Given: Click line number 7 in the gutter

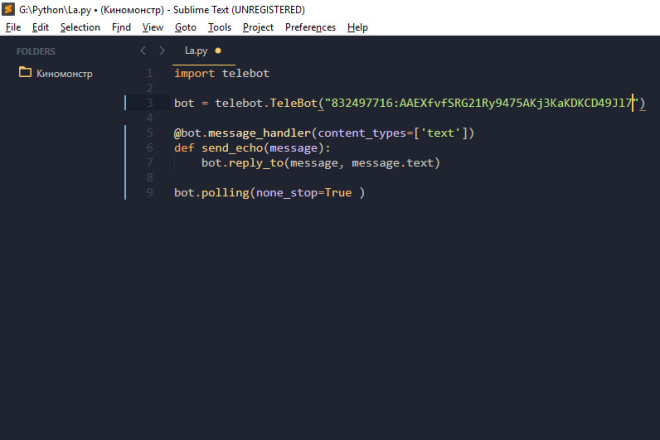Looking at the screenshot, I should click(149, 163).
